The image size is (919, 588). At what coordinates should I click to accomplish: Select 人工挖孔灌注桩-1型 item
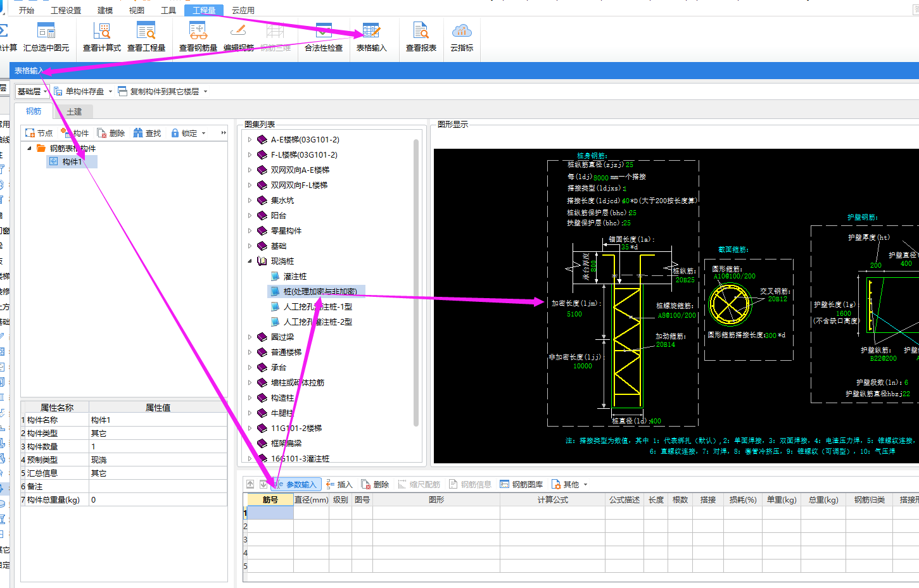(x=318, y=306)
